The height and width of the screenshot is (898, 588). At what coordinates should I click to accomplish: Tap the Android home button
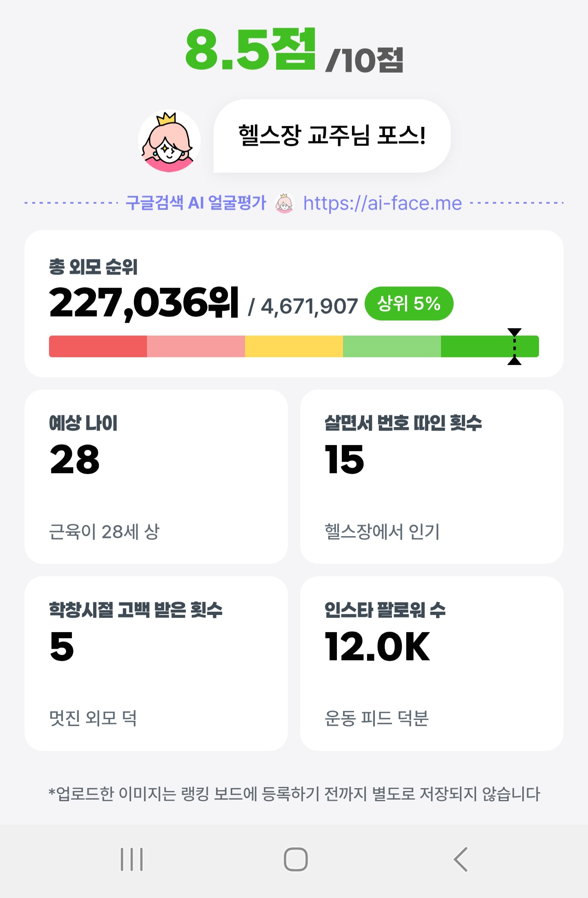point(296,859)
